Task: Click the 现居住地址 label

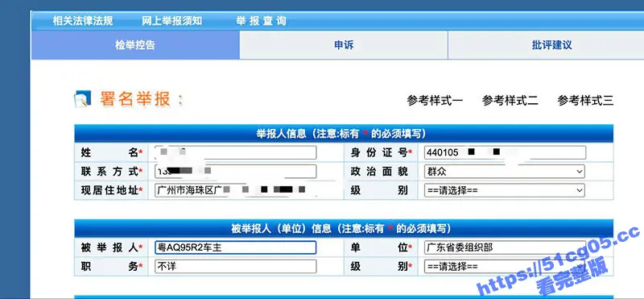Action: (x=112, y=190)
